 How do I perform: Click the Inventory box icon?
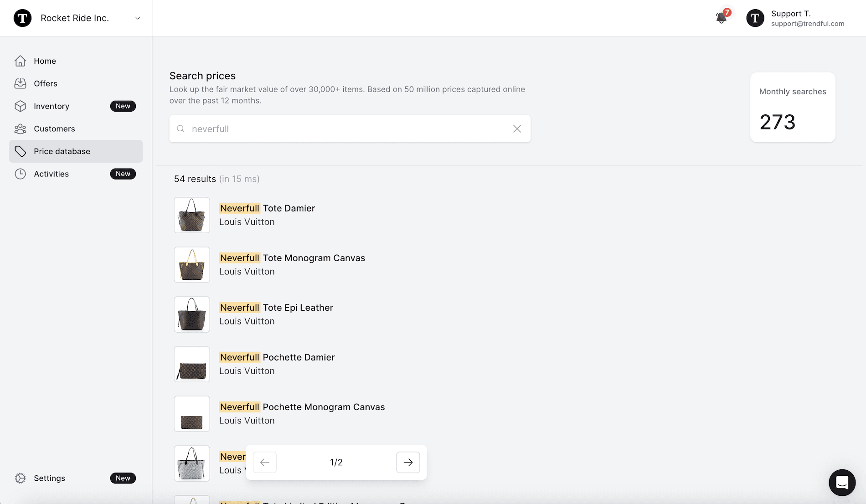tap(21, 106)
